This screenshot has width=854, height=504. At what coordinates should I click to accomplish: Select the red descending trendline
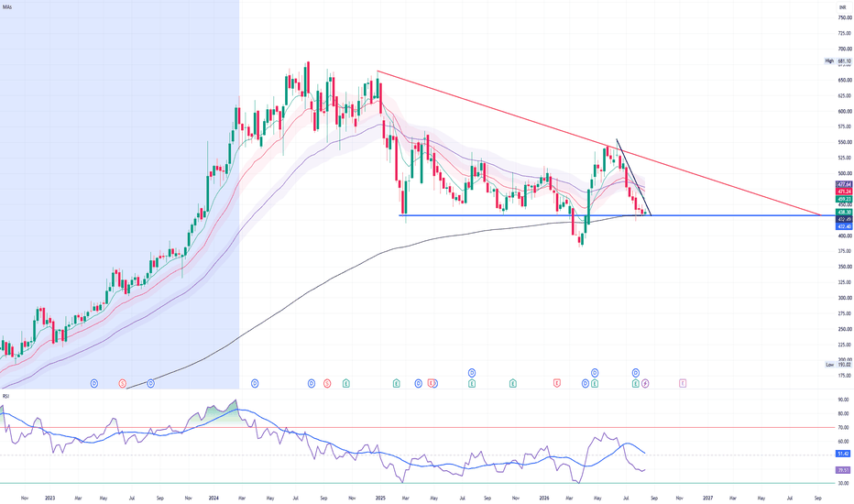pyautogui.click(x=599, y=143)
